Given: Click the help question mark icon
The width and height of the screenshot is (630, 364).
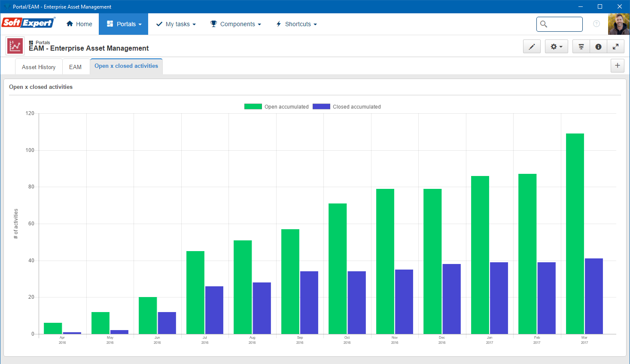Looking at the screenshot, I should 597,24.
